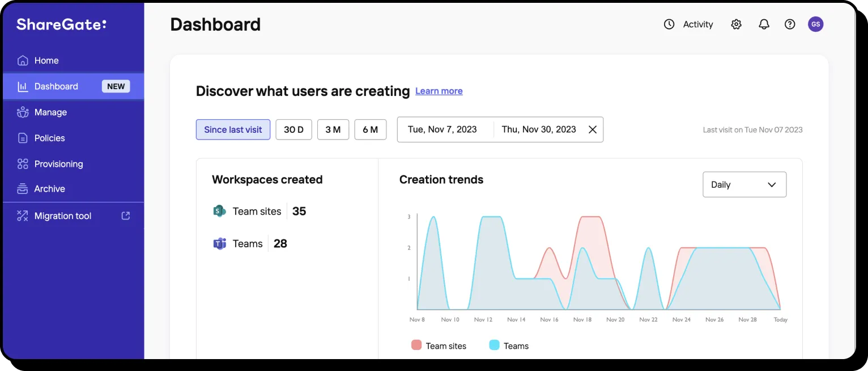Image resolution: width=868 pixels, height=371 pixels.
Task: Click the Provisioning grid icon
Action: click(x=23, y=164)
